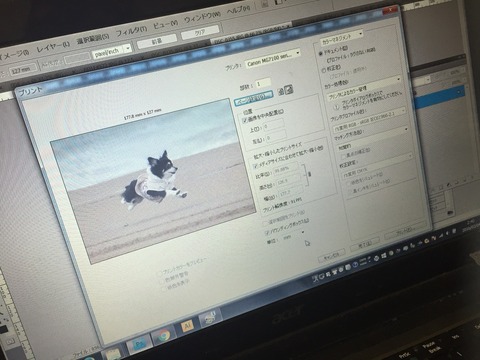
Task: Toggle プリントカラーをプレビュー checkbox
Action: (160, 273)
